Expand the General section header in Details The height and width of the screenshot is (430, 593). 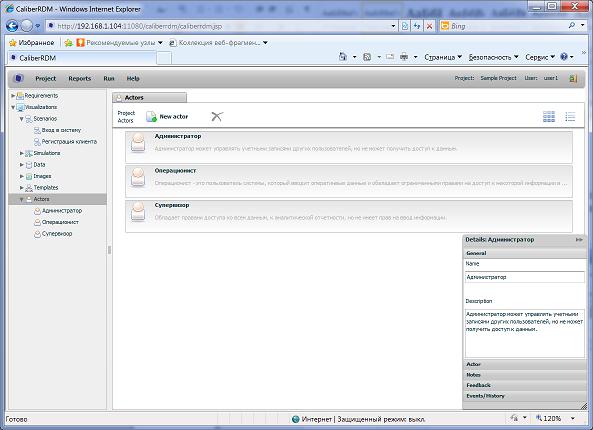524,253
